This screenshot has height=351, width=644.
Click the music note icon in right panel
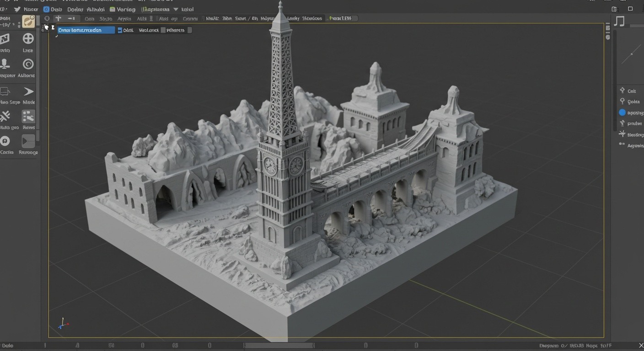tap(620, 21)
